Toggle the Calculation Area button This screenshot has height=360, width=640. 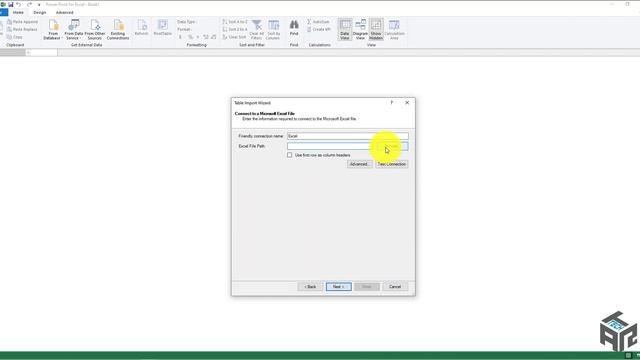[x=394, y=29]
